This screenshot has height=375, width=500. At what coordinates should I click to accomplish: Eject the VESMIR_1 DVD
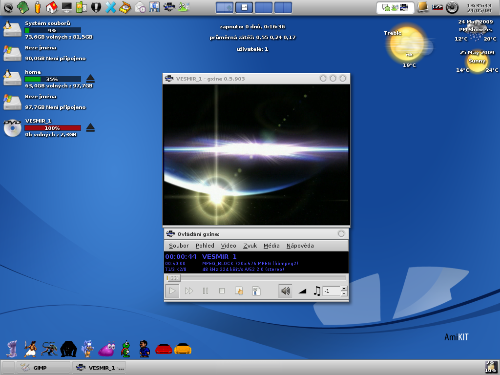click(x=90, y=128)
